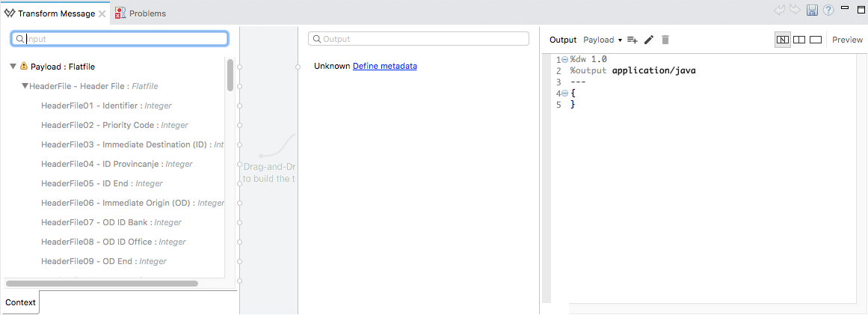Switch to two-pane split view layout

[799, 40]
